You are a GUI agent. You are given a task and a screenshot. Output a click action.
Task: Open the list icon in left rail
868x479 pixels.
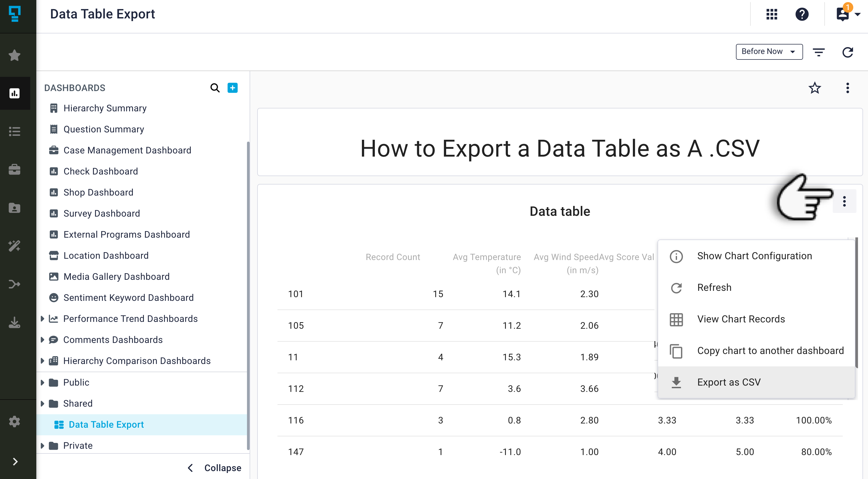coord(14,131)
